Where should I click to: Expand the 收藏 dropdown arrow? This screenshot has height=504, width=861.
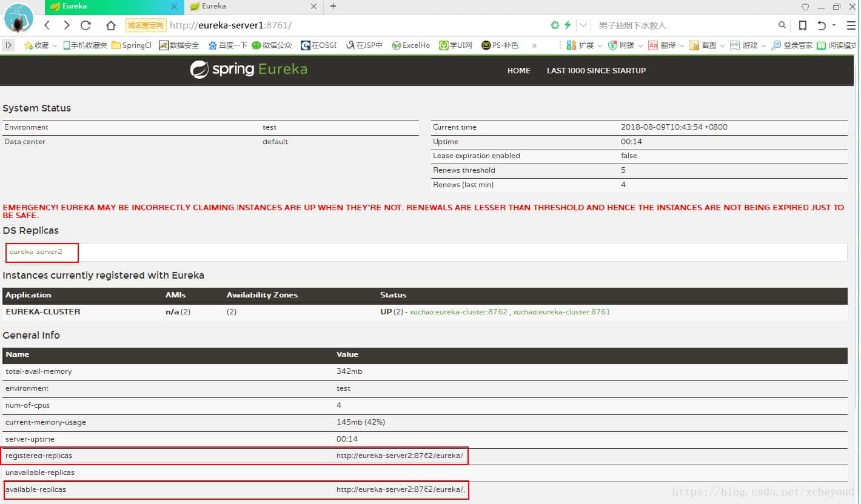[55, 45]
